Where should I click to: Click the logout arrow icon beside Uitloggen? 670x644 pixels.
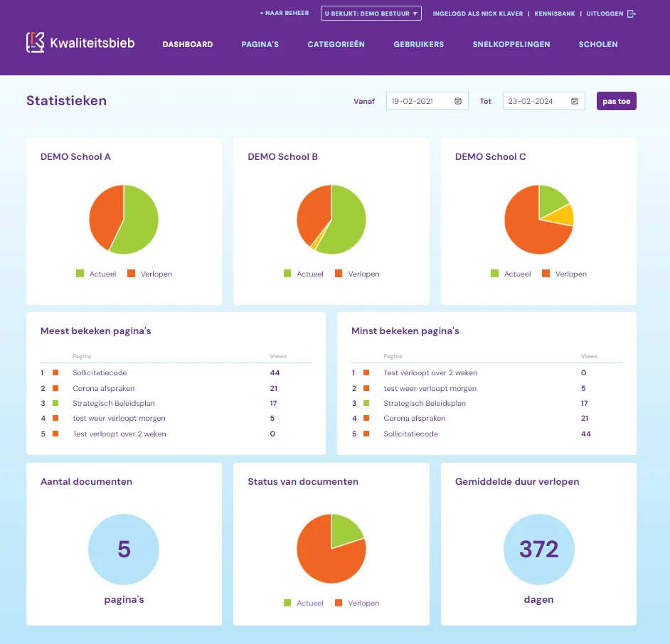632,14
